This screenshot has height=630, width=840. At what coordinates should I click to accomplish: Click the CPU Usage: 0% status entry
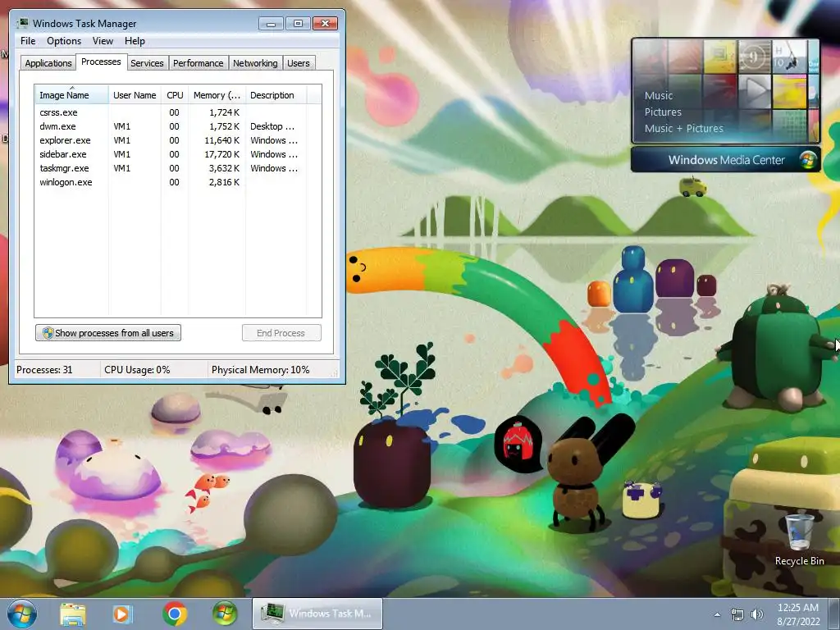[137, 370]
